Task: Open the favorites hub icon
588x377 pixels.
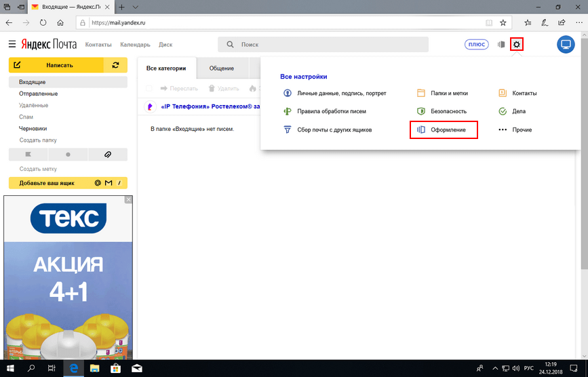Action: pos(528,23)
